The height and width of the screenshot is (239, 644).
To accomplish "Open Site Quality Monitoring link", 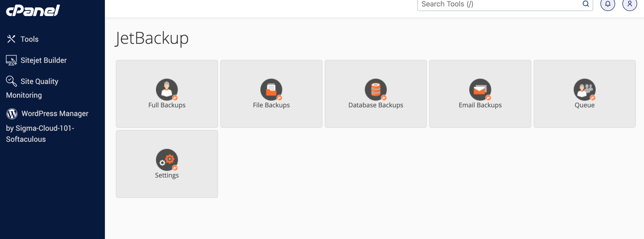I will tap(32, 88).
